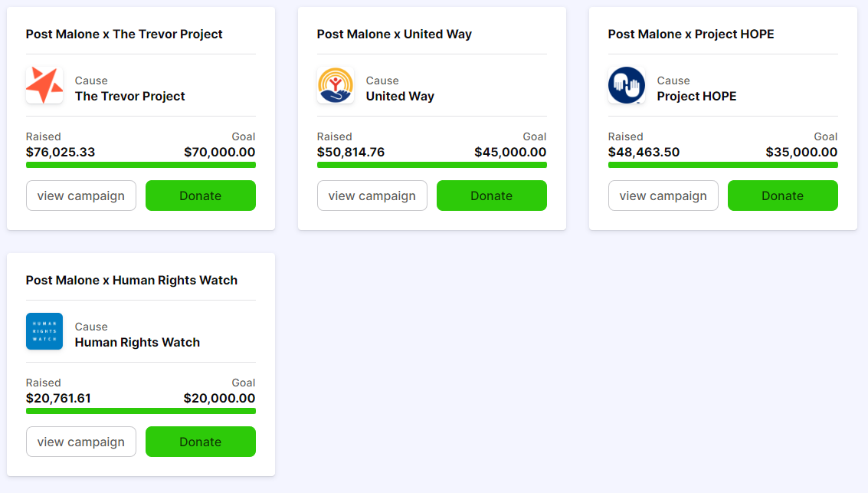Donate to Human Rights Watch
The image size is (868, 493).
(201, 442)
